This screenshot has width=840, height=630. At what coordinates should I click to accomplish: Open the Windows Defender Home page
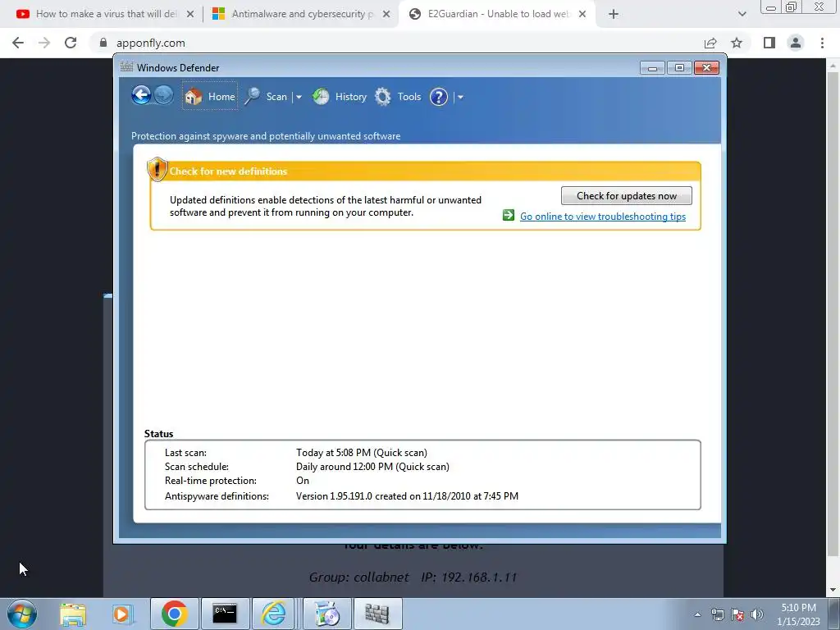[209, 97]
